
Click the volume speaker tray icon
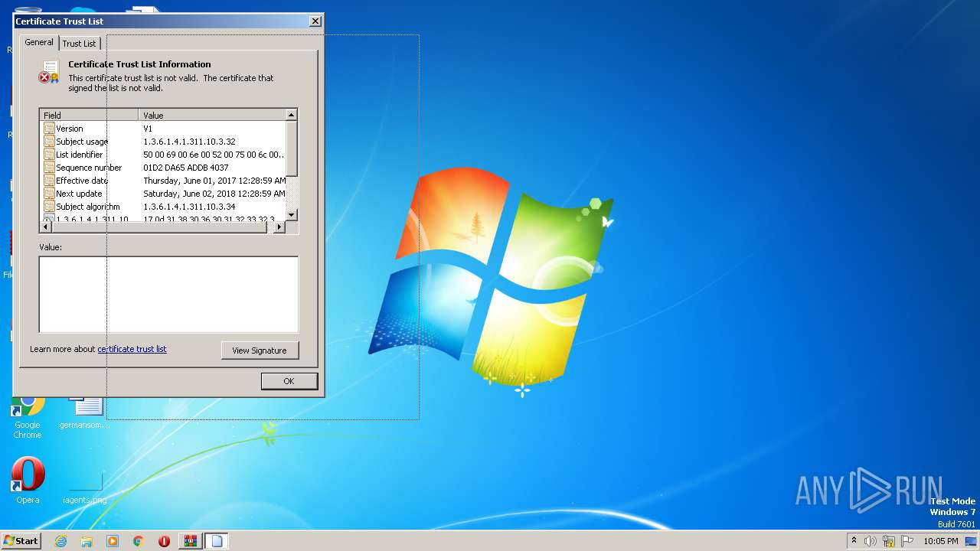[871, 541]
